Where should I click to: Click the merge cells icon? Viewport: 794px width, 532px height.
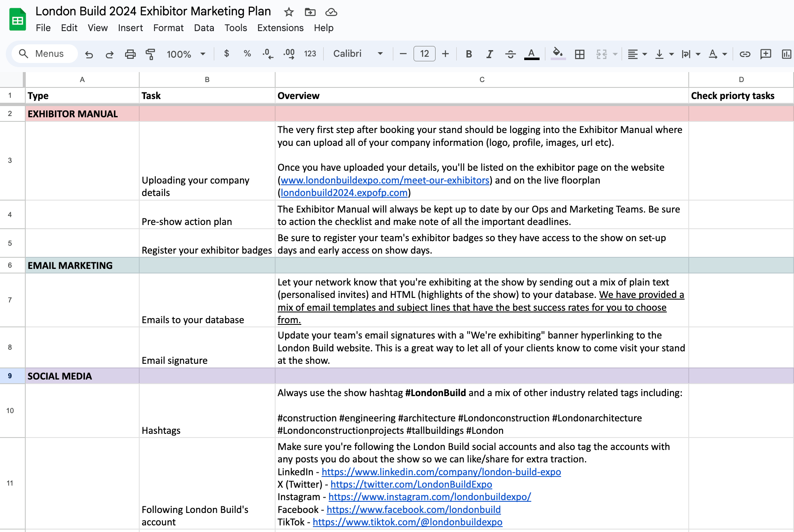601,54
